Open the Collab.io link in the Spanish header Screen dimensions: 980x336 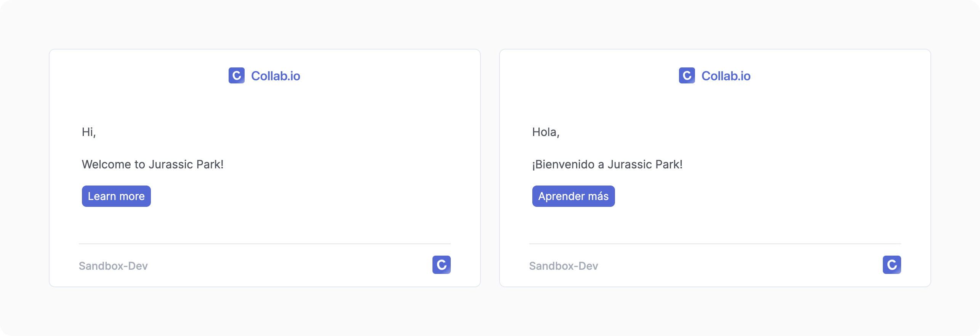[726, 76]
